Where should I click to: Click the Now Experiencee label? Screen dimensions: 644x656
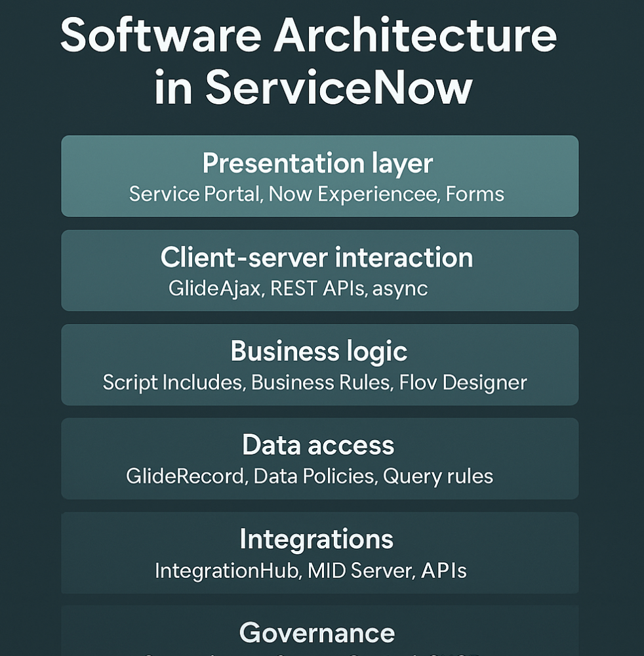click(348, 194)
